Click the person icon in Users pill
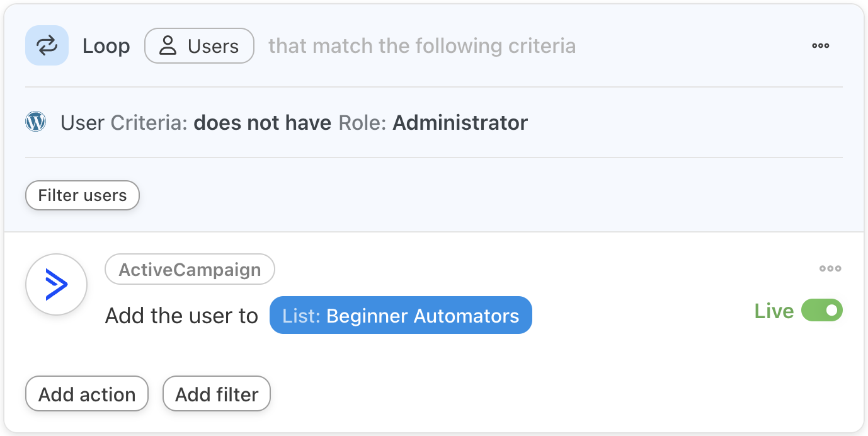 click(168, 46)
